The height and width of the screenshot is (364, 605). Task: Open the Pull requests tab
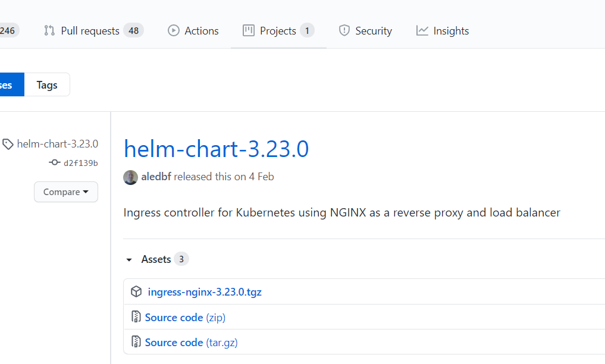(x=93, y=31)
